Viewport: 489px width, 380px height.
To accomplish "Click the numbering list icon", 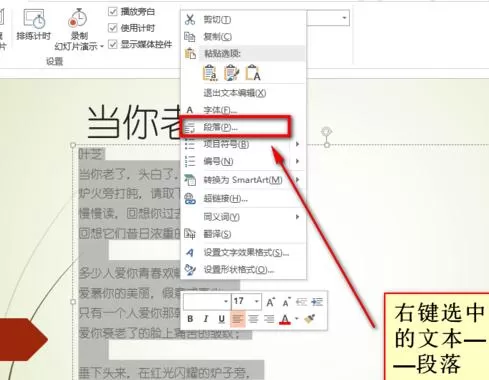I will tap(190, 161).
